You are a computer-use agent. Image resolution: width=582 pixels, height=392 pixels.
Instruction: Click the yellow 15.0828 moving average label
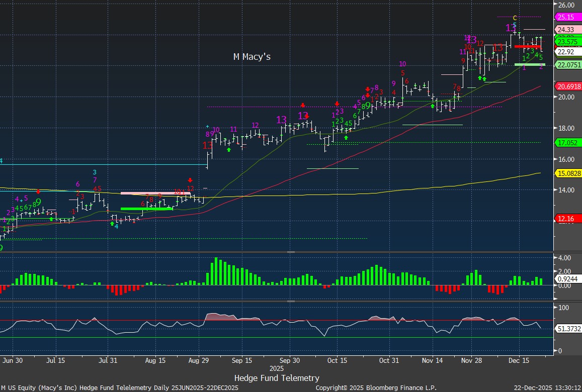click(x=568, y=173)
